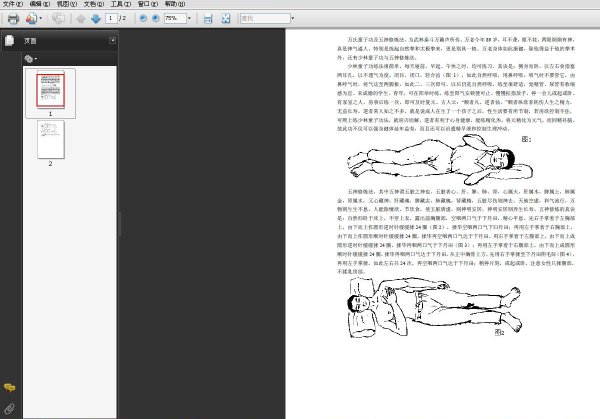The width and height of the screenshot is (600, 419).
Task: Open the 文件 (File) menu
Action: coord(13,4)
